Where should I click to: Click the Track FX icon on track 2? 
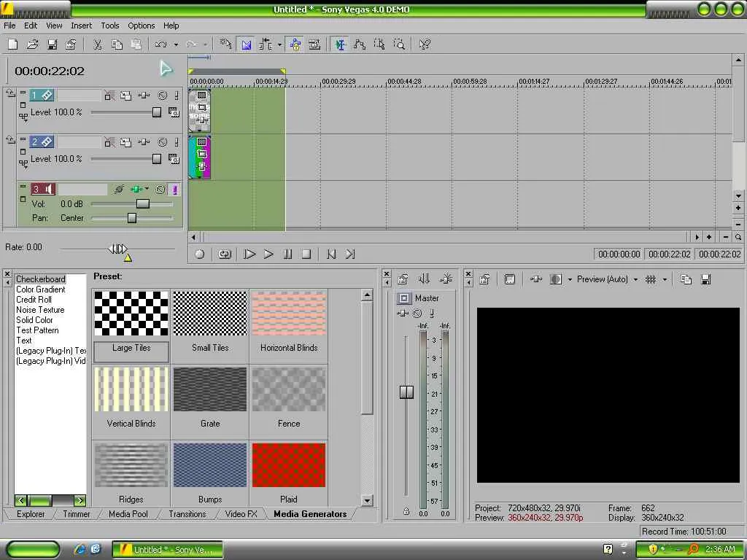pos(144,142)
